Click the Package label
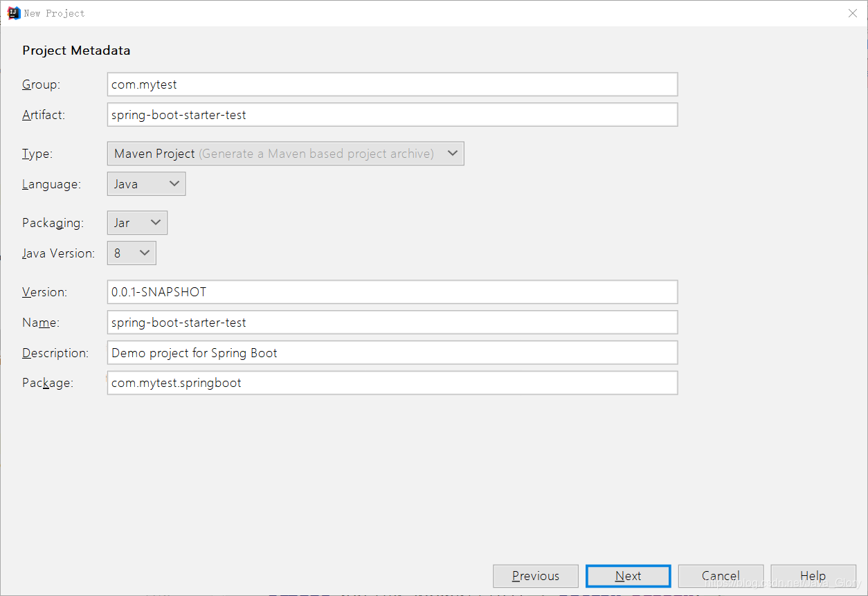 48,383
